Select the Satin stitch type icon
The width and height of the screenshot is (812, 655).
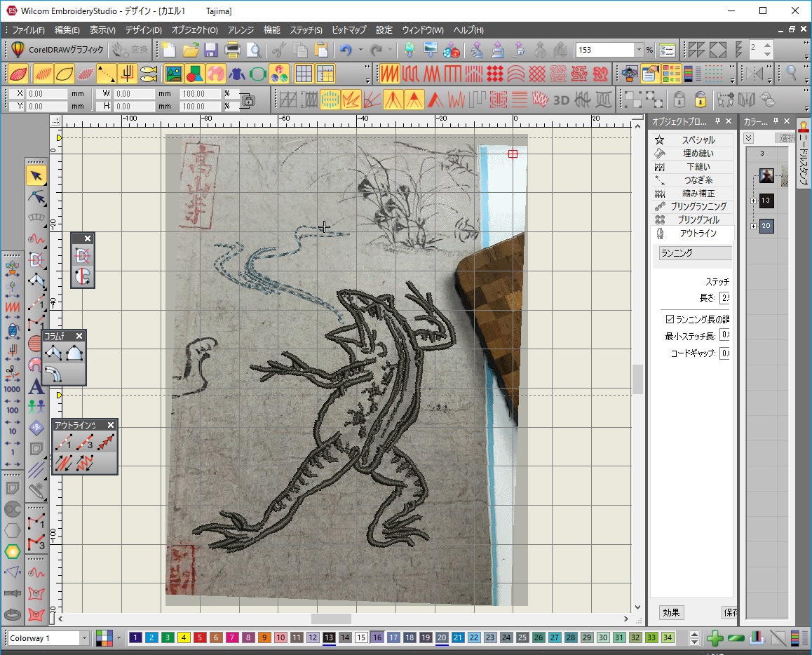pos(389,74)
